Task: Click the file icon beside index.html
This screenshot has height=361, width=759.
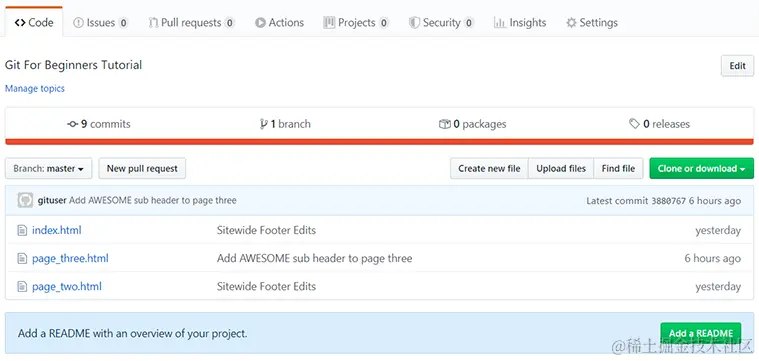Action: tap(22, 230)
